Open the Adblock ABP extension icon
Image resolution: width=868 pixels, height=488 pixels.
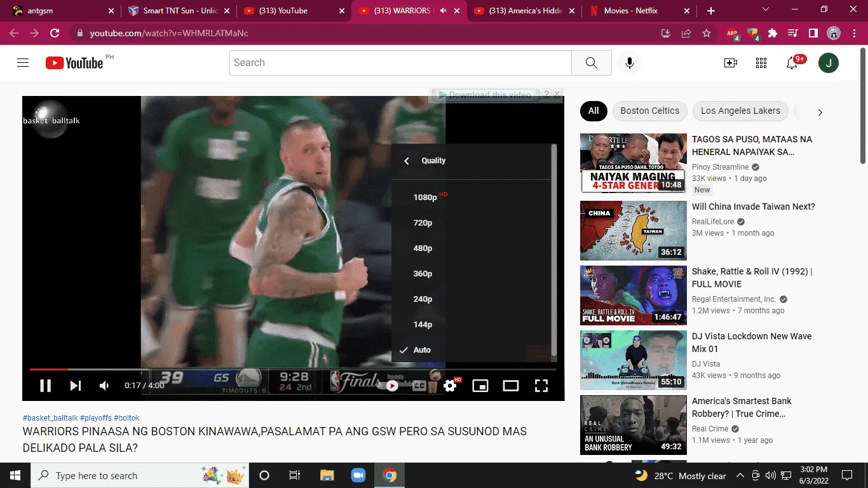733,34
